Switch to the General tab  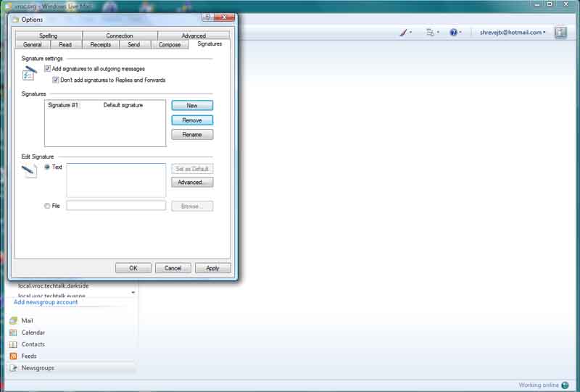click(32, 44)
